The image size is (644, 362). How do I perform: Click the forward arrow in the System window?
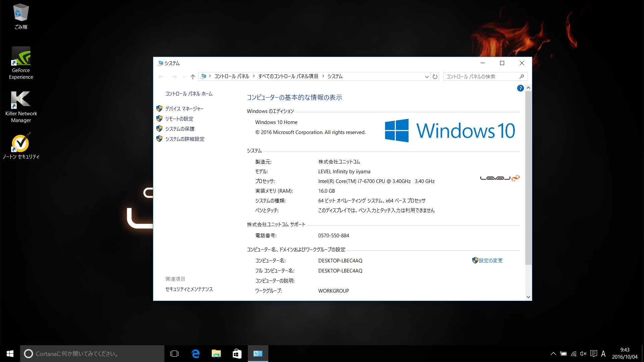(x=174, y=77)
